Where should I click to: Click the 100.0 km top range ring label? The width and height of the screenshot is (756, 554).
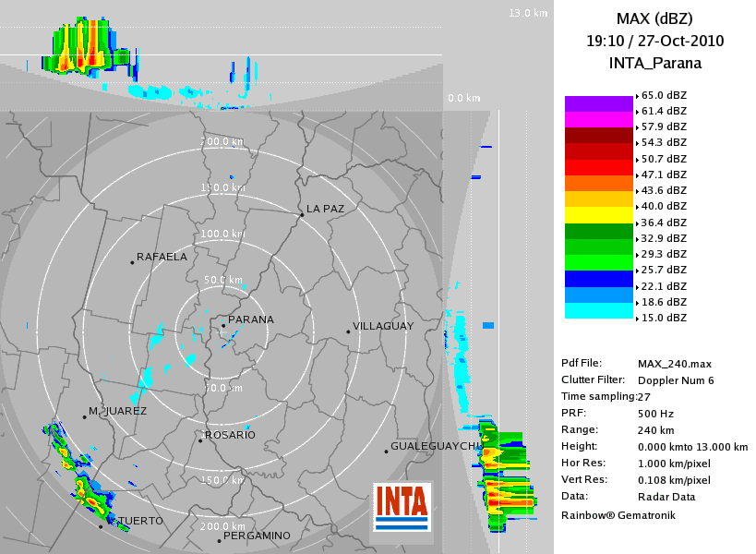click(x=222, y=234)
